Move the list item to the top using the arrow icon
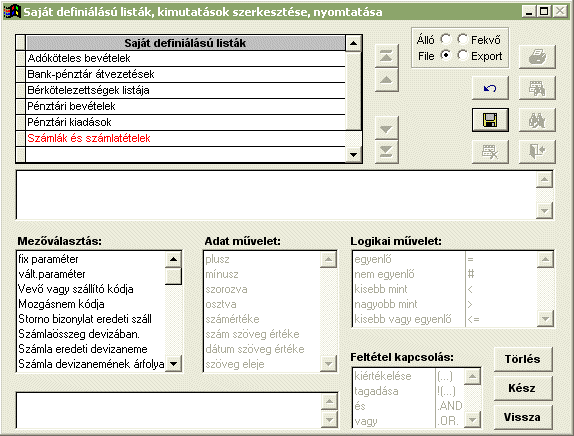Image resolution: width=574 pixels, height=436 pixels. 387,56
